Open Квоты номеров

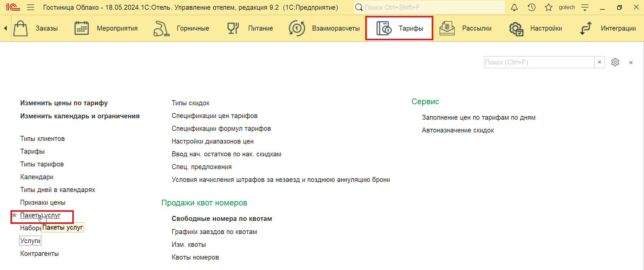point(195,257)
